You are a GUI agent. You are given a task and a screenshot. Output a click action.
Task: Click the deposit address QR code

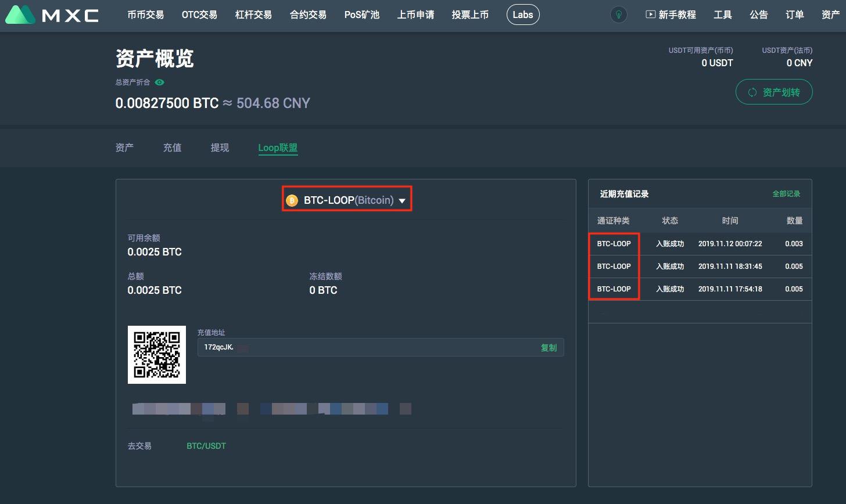[157, 354]
